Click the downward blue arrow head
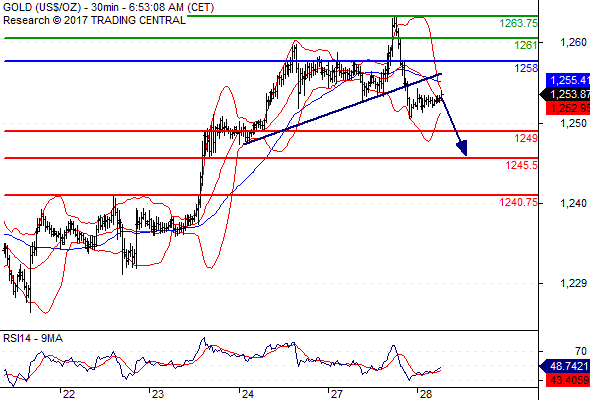The width and height of the screenshot is (590, 400). (462, 148)
